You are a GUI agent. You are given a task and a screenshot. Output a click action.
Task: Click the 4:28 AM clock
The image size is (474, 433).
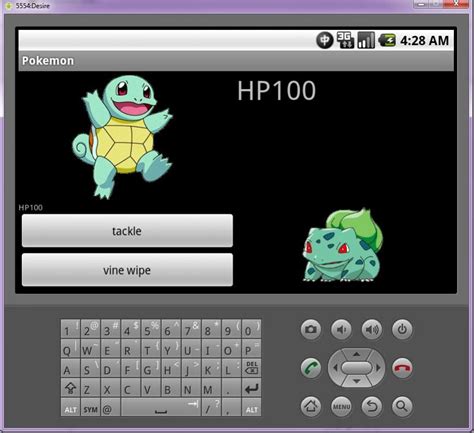424,40
